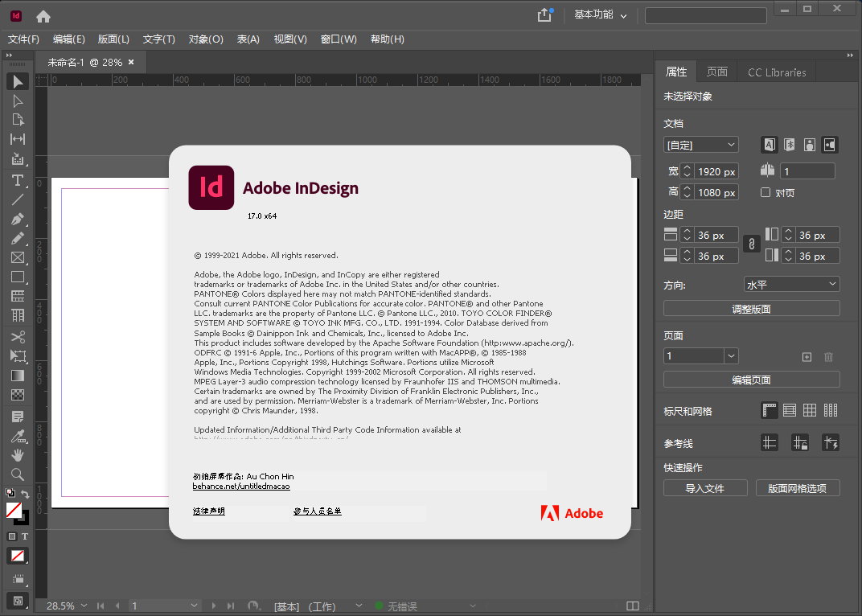The height and width of the screenshot is (616, 862).
Task: Toggle the margin chain link icon
Action: click(x=751, y=244)
